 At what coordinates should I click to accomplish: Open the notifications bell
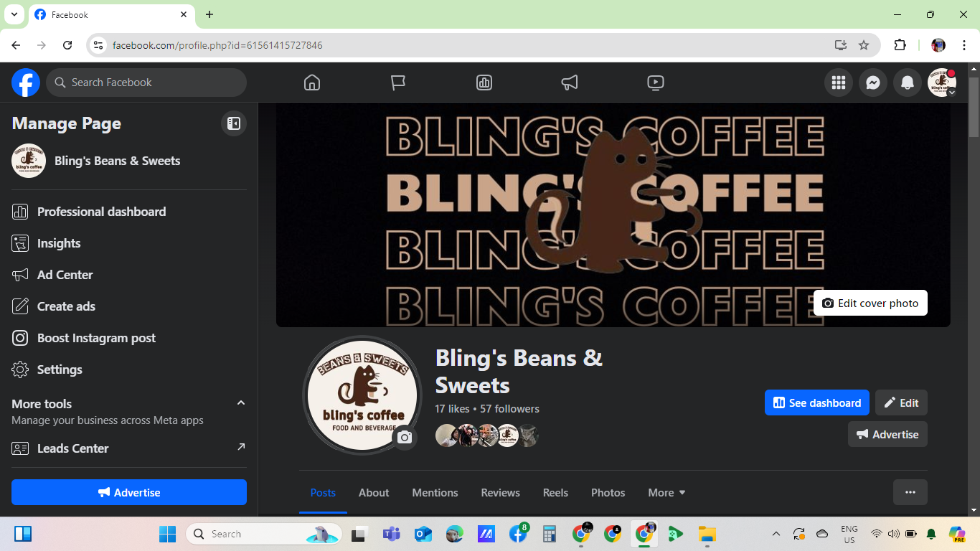click(908, 83)
